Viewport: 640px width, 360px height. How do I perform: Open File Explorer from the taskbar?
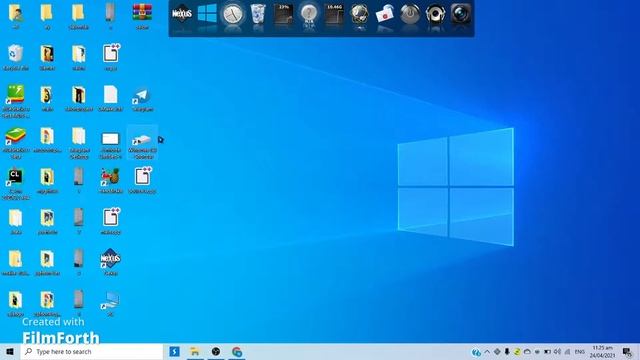(x=195, y=351)
